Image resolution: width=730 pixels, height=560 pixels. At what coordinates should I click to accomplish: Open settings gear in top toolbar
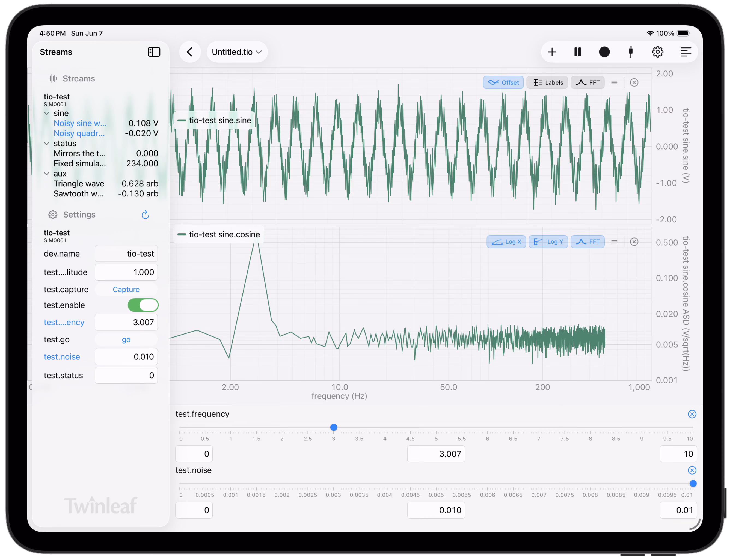click(x=658, y=52)
